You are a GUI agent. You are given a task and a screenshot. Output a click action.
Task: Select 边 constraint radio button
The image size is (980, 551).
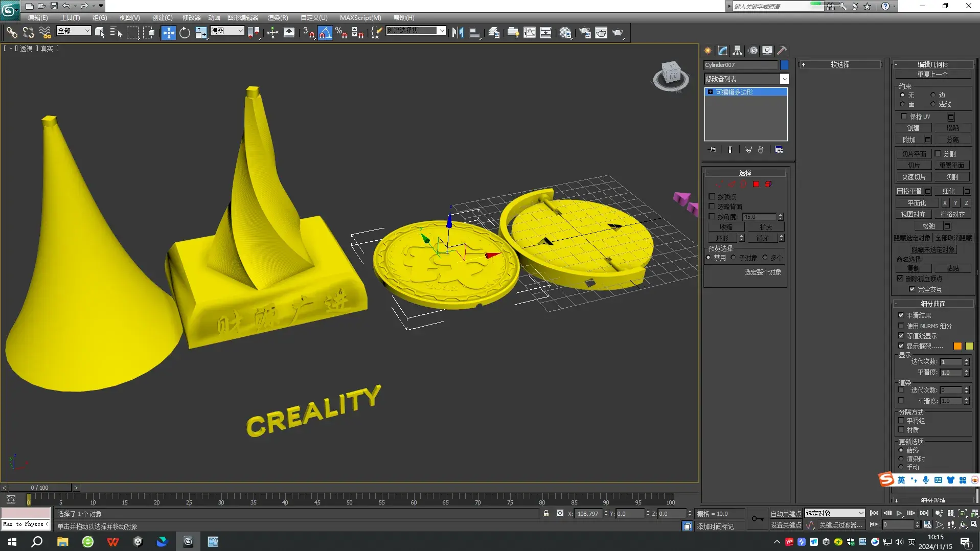tap(933, 95)
